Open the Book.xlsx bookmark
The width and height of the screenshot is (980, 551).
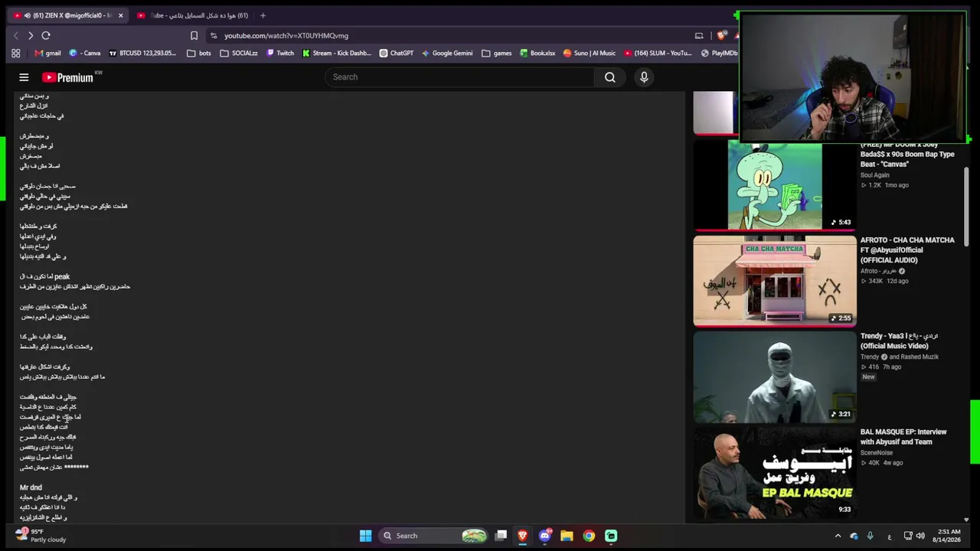pos(537,53)
